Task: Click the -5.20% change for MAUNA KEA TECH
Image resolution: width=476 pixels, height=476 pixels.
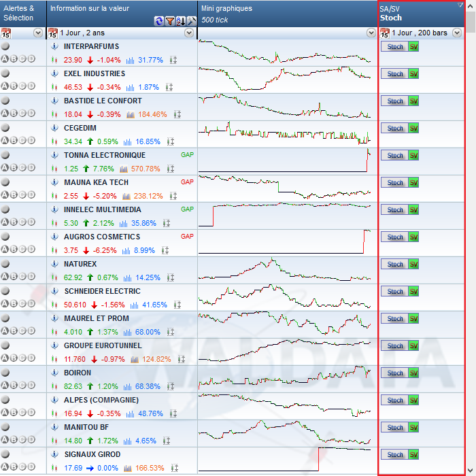Action: 105,196
